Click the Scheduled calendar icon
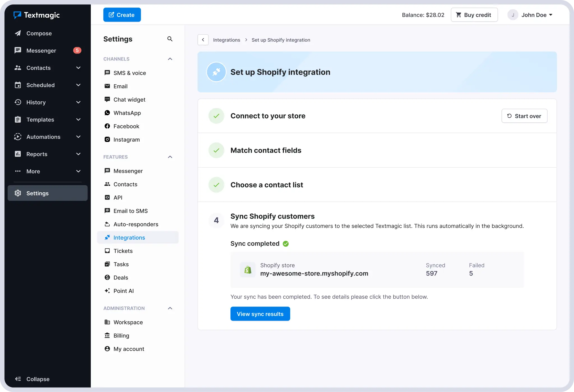Viewport: 574px width, 392px height. (x=18, y=85)
